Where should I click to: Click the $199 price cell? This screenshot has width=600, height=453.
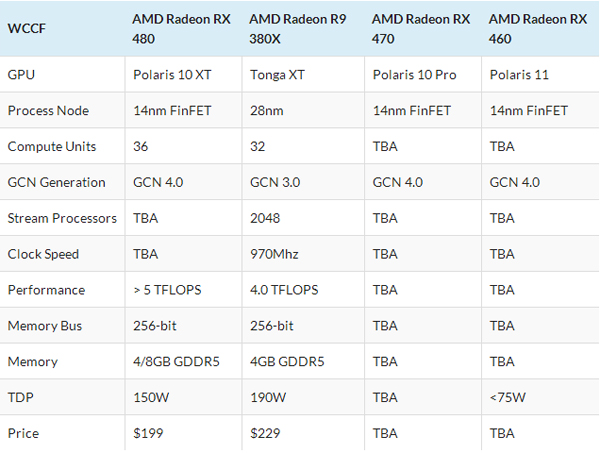[148, 434]
